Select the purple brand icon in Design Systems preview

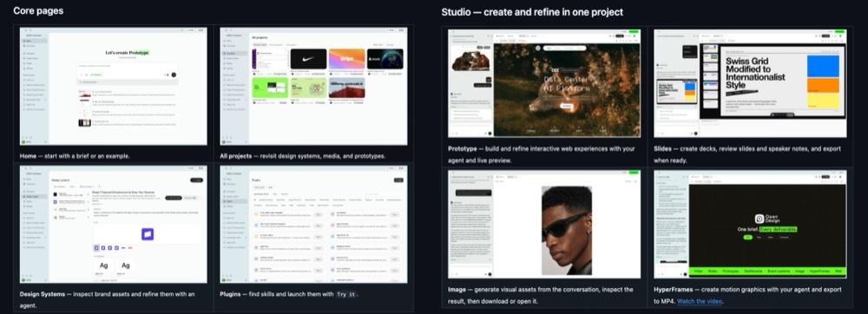148,234
